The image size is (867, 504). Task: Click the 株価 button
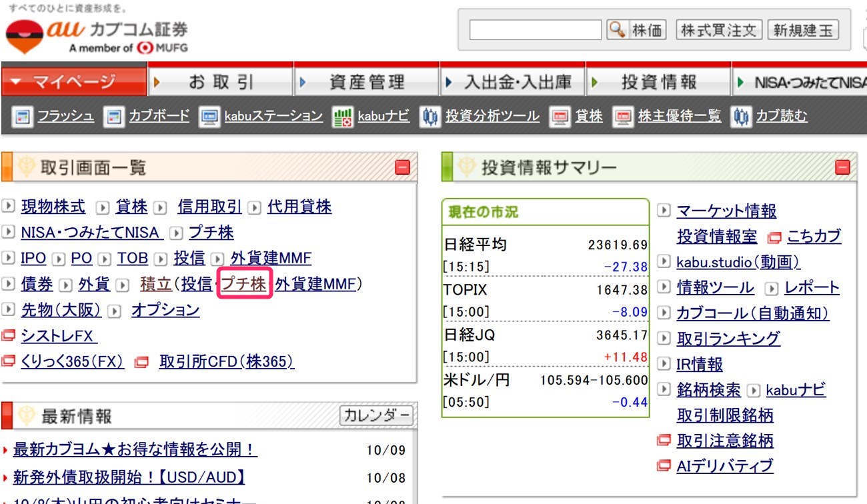tap(636, 30)
